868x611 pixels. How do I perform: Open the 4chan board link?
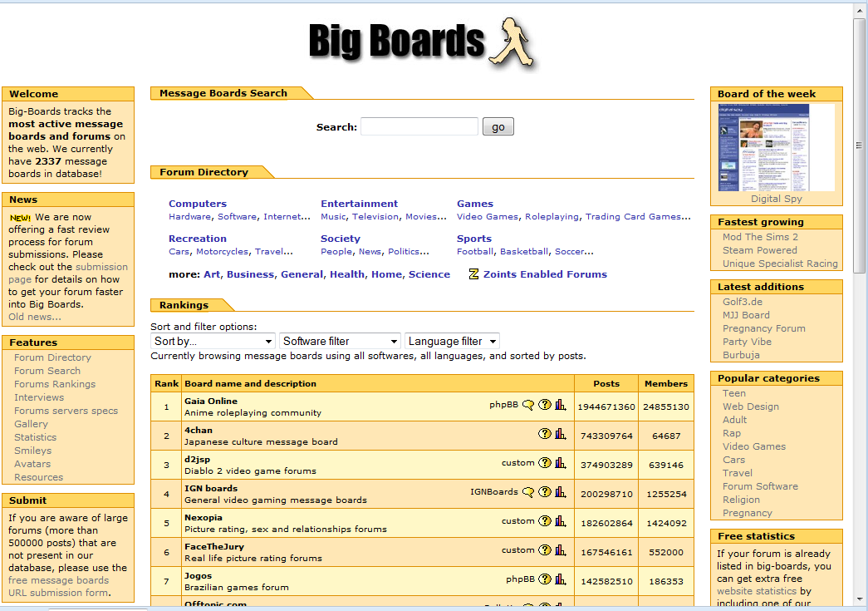(199, 431)
